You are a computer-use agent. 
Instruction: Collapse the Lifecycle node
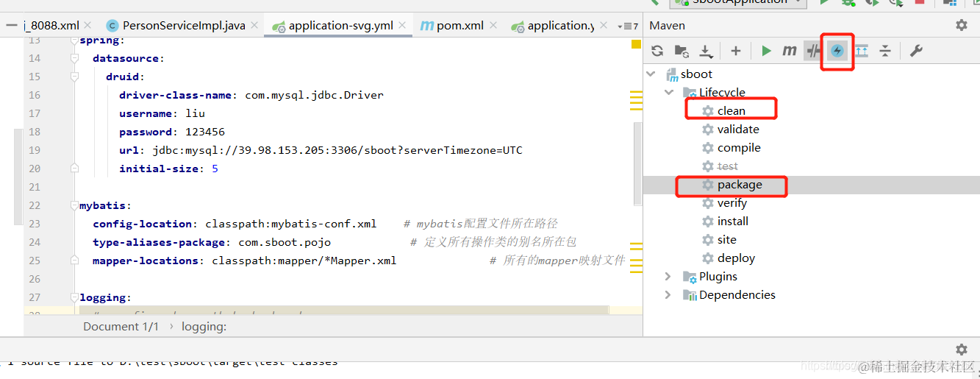point(668,92)
